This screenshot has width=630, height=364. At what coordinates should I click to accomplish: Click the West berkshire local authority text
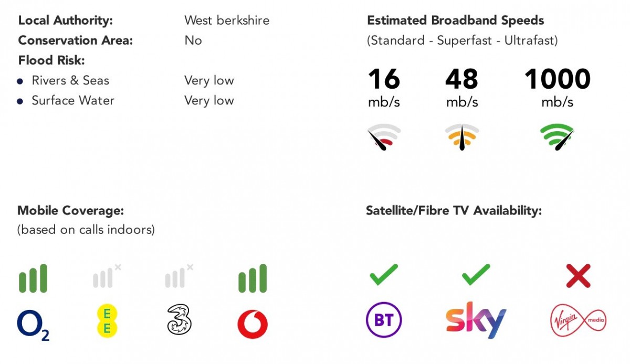[x=227, y=20]
